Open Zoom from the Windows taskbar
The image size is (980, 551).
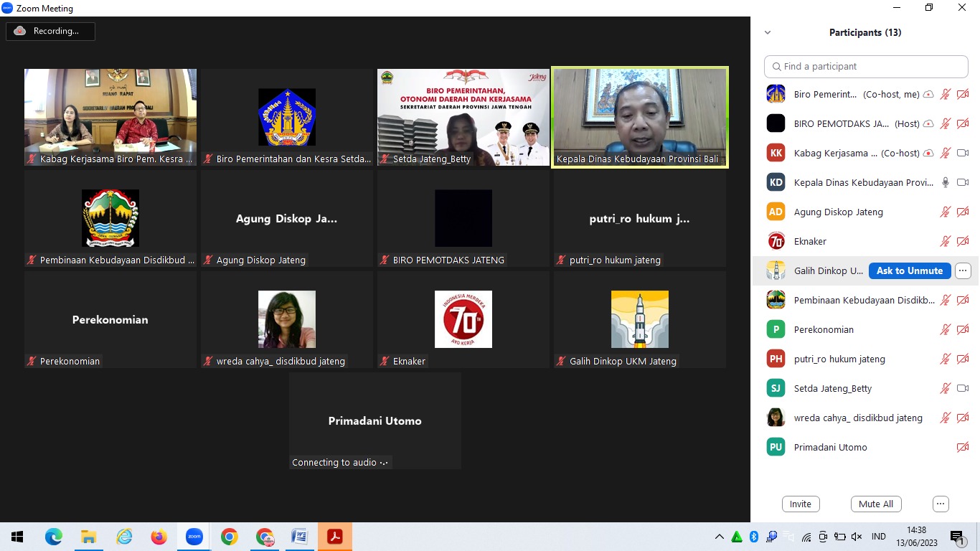point(194,537)
